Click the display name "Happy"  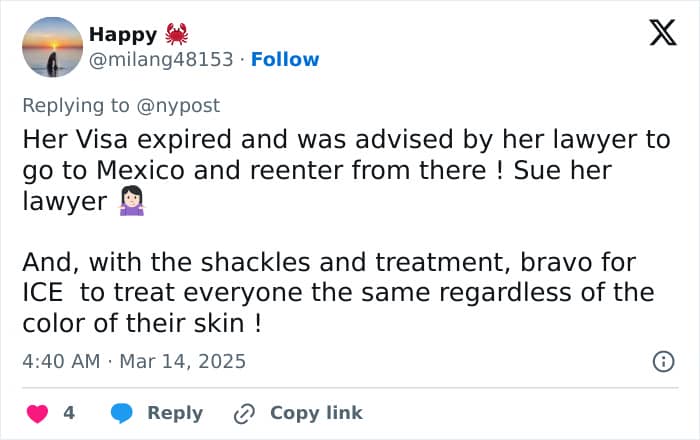coord(122,34)
